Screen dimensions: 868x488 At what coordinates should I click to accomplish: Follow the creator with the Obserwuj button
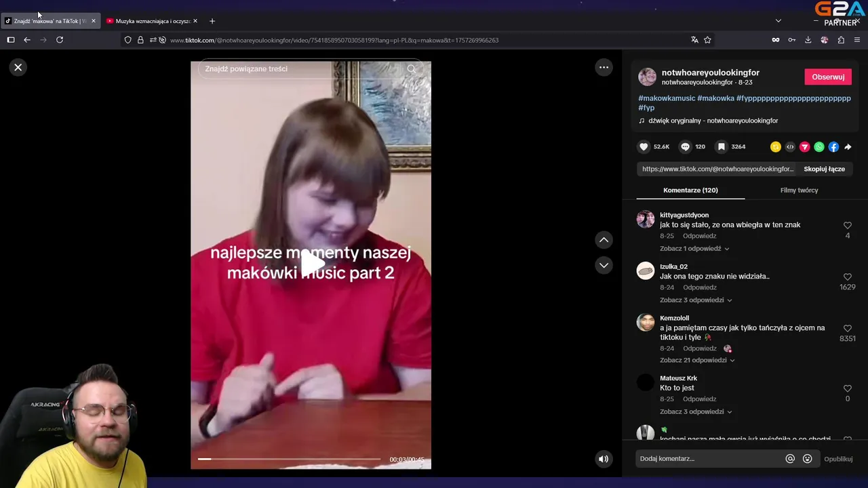point(828,77)
